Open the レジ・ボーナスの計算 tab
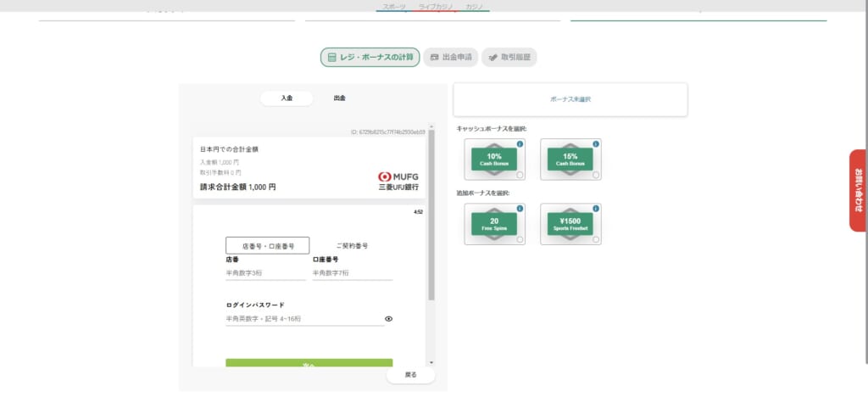 370,58
